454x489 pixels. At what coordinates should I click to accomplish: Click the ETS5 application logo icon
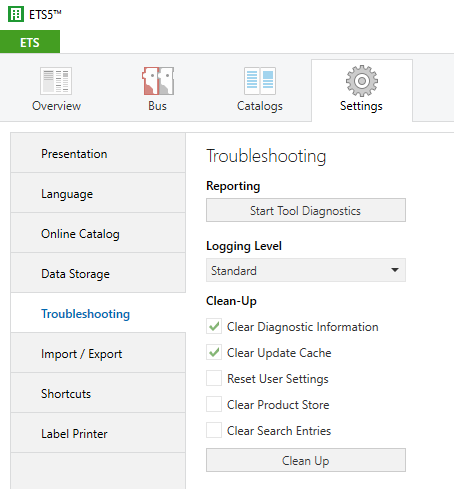[x=16, y=14]
